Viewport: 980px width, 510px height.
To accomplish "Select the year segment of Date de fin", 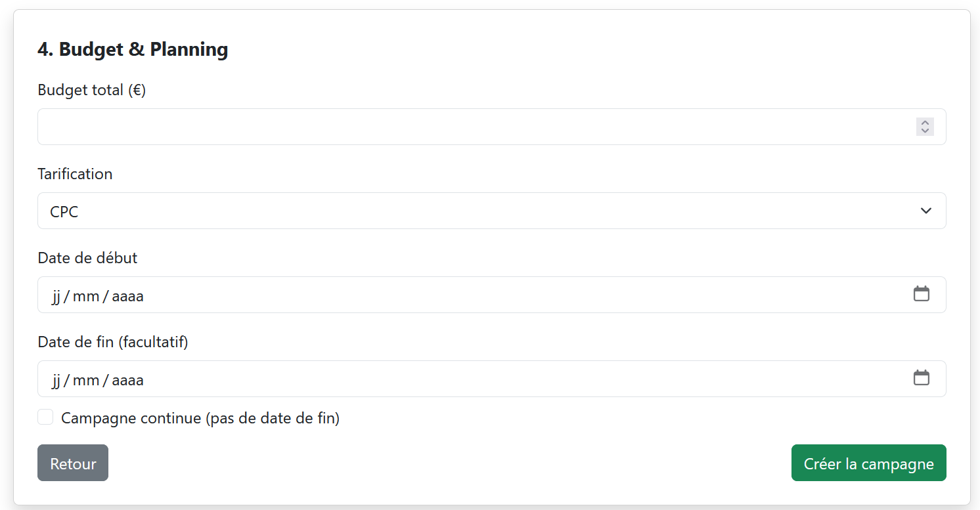I will pyautogui.click(x=127, y=380).
